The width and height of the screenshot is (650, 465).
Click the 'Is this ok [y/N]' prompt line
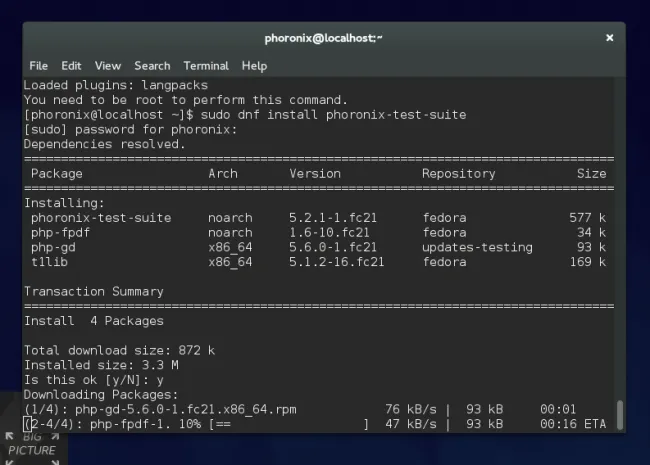[94, 380]
